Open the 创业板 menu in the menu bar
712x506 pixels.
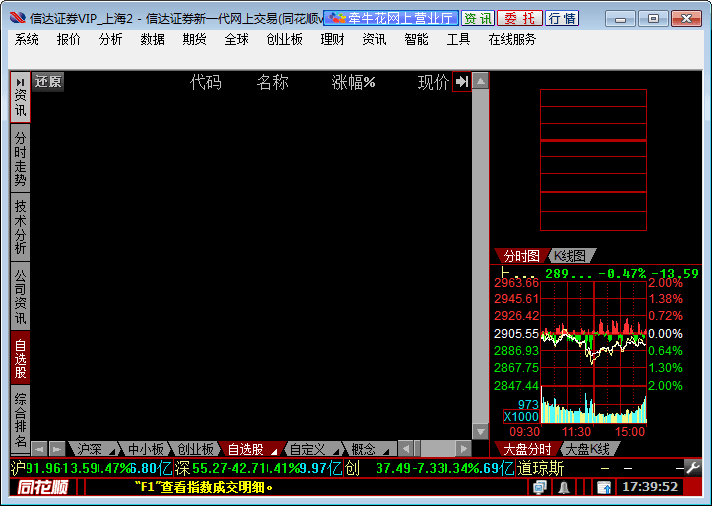click(284, 40)
